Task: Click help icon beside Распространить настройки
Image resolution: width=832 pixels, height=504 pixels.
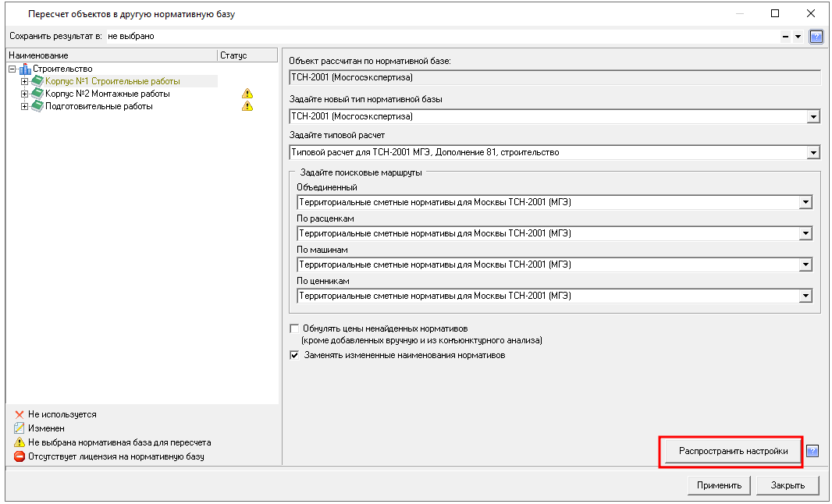Action: [x=812, y=451]
